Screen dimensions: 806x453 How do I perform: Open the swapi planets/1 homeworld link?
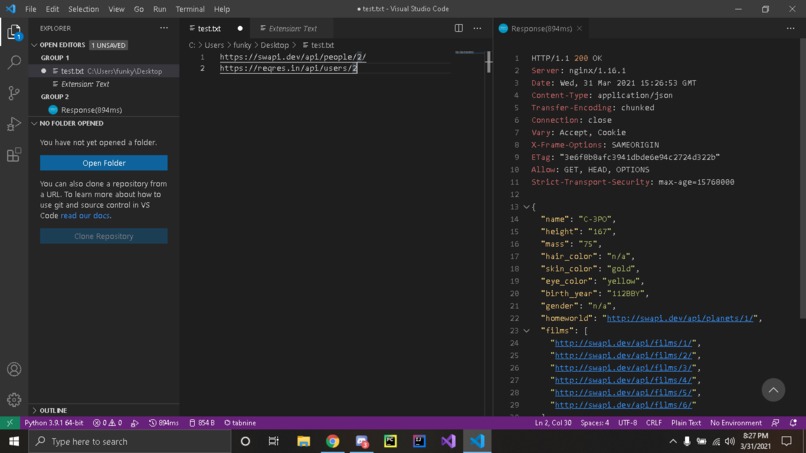[680, 318]
